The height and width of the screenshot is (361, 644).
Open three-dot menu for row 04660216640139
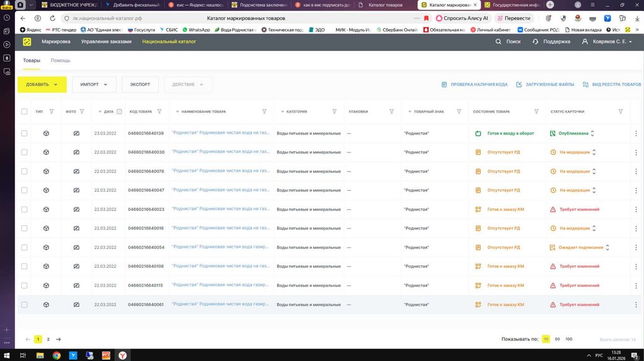pyautogui.click(x=636, y=133)
